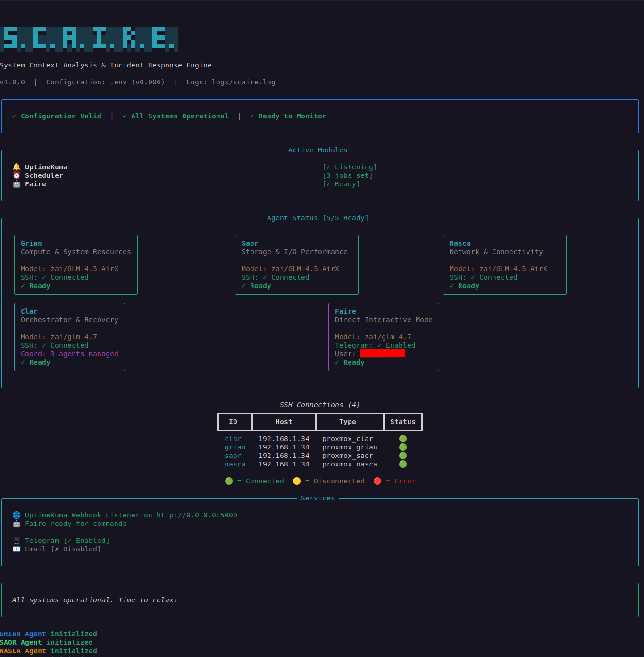The image size is (644, 657).
Task: Collapse the Active Modules panel
Action: tap(318, 150)
